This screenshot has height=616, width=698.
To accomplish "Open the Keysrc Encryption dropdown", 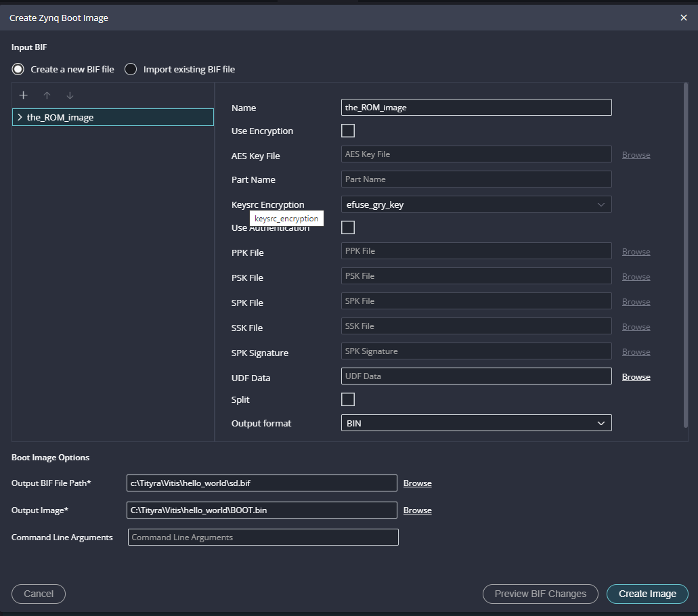I will click(476, 204).
